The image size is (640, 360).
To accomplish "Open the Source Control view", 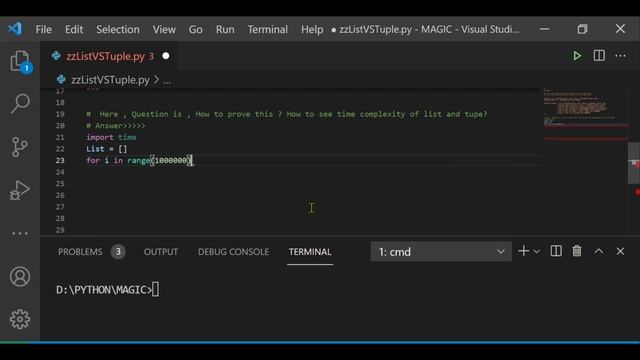I will click(20, 147).
